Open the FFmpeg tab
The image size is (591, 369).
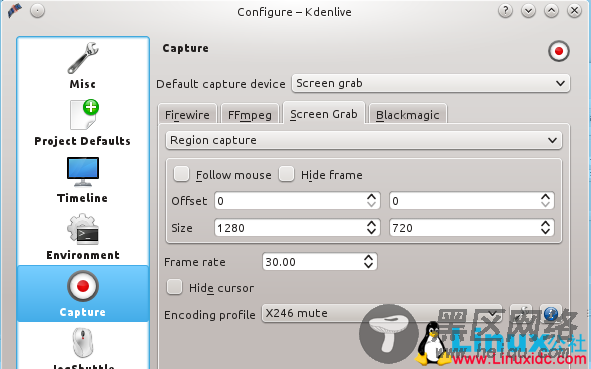coord(250,115)
